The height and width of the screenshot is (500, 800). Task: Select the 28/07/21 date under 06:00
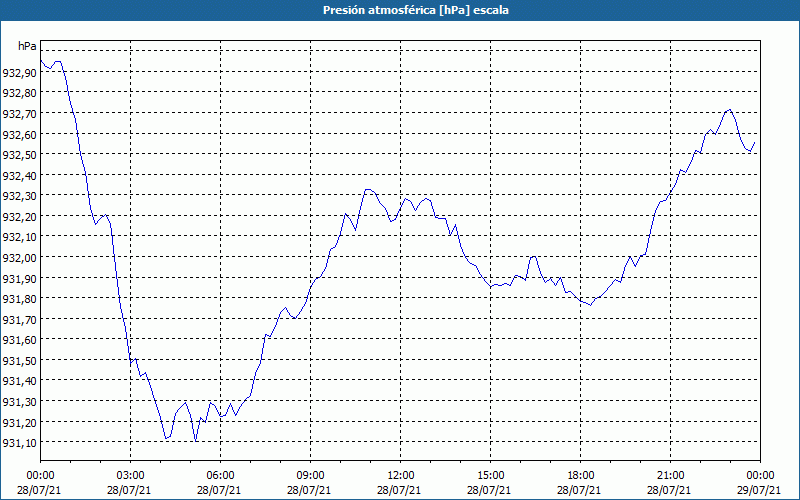[219, 490]
